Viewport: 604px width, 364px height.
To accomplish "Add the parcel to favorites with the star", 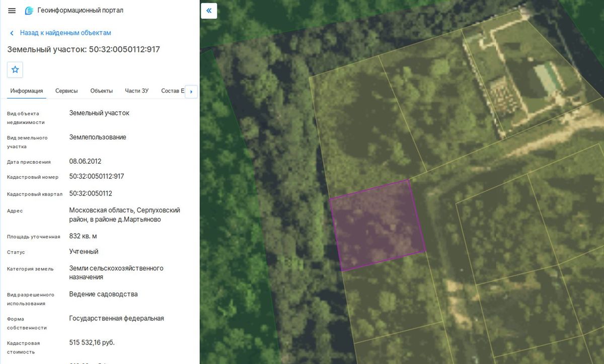I will click(15, 69).
